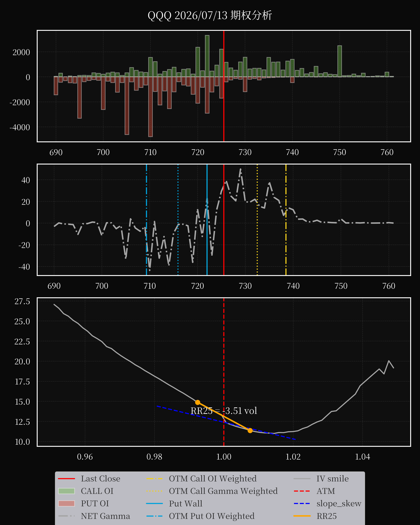The image size is (420, 525).
Task: Click the 1.00 x-axis label
Action: click(x=224, y=457)
